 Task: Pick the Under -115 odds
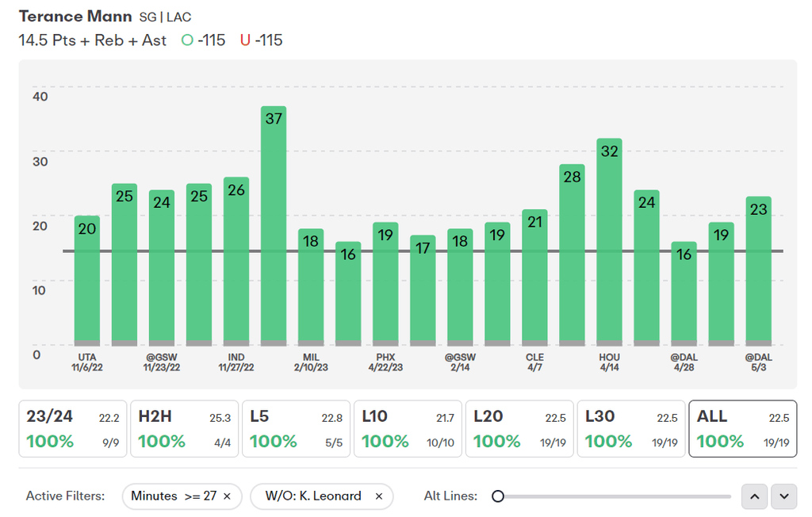(262, 40)
